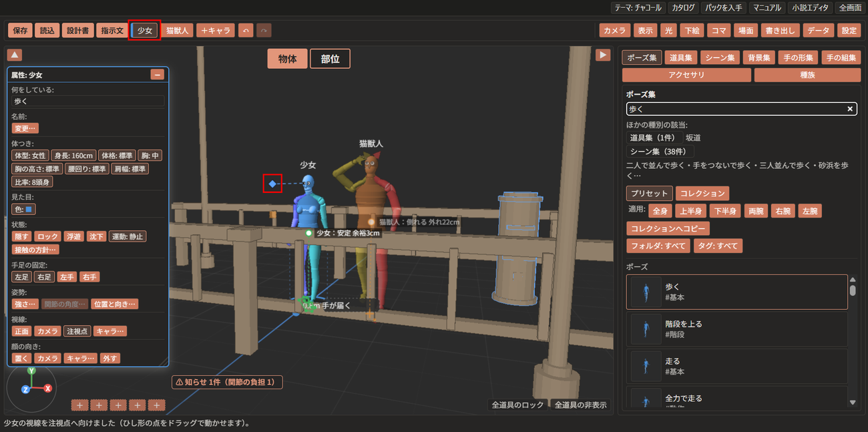The height and width of the screenshot is (432, 868).
Task: Click the 保存 save button
Action: pyautogui.click(x=20, y=31)
